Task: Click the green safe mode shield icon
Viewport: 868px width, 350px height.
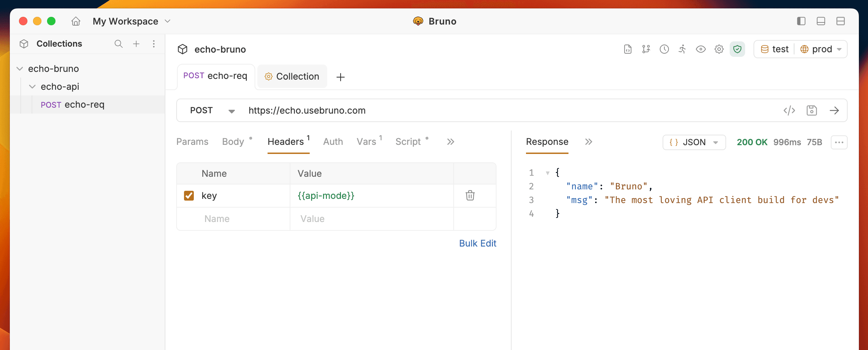Action: coord(737,49)
